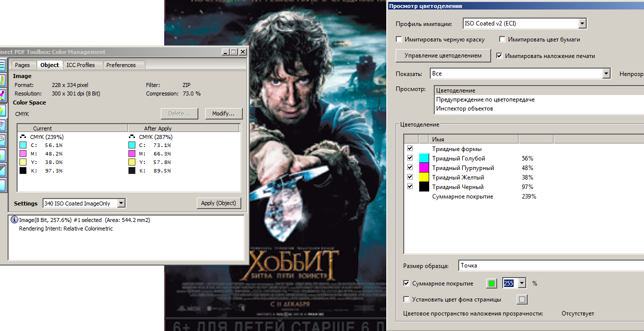Maximize the Color Management toolbox window
Image resolution: width=644 pixels, height=331 pixels.
(x=233, y=51)
